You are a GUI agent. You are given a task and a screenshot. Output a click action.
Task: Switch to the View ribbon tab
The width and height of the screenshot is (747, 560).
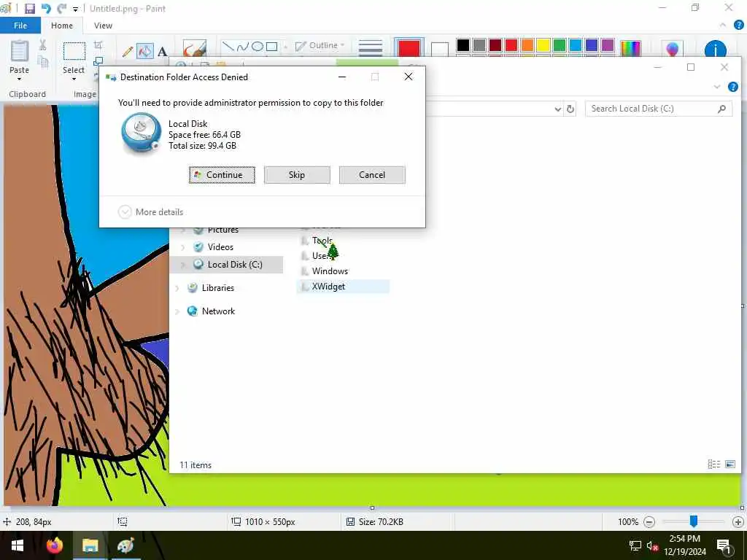pyautogui.click(x=103, y=26)
